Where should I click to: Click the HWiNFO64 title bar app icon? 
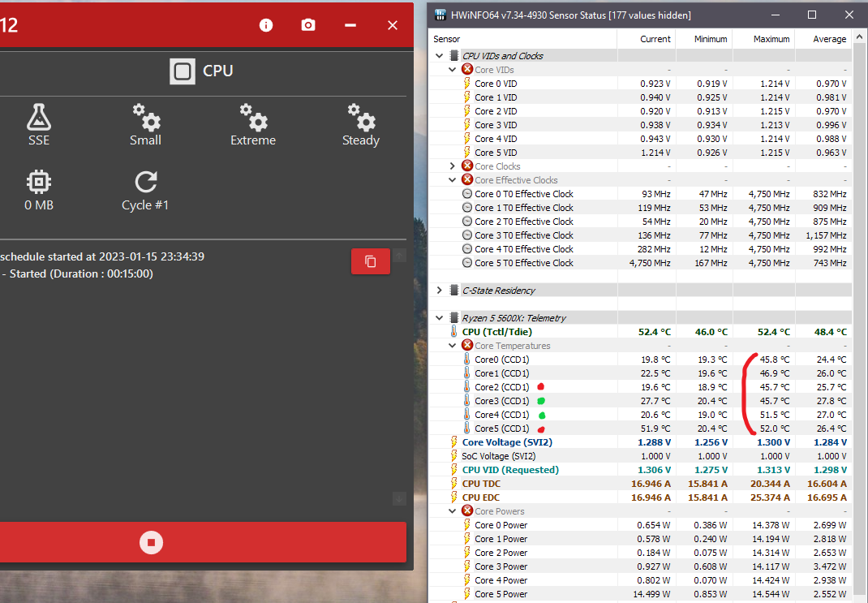click(x=440, y=15)
